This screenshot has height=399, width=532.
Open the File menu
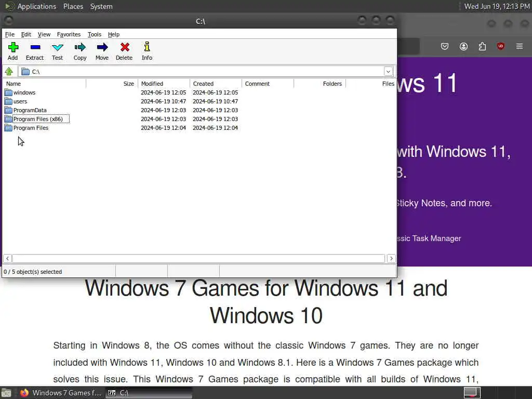coord(10,34)
